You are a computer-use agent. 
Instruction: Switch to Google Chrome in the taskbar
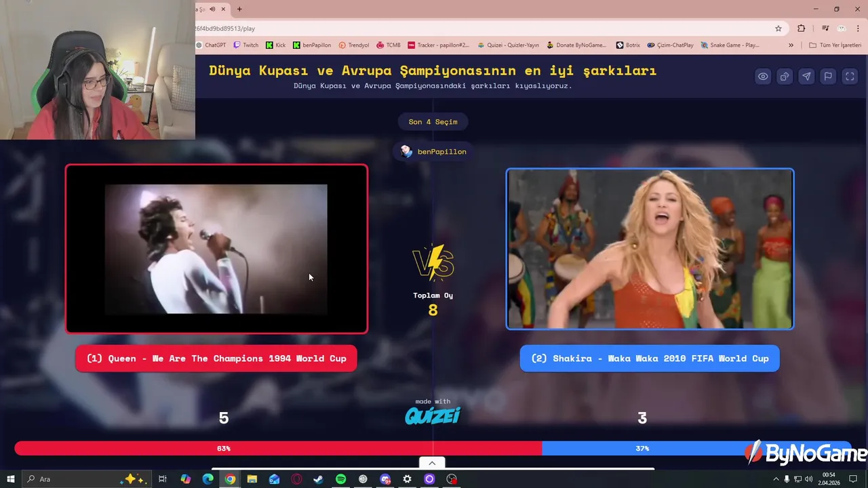230,479
